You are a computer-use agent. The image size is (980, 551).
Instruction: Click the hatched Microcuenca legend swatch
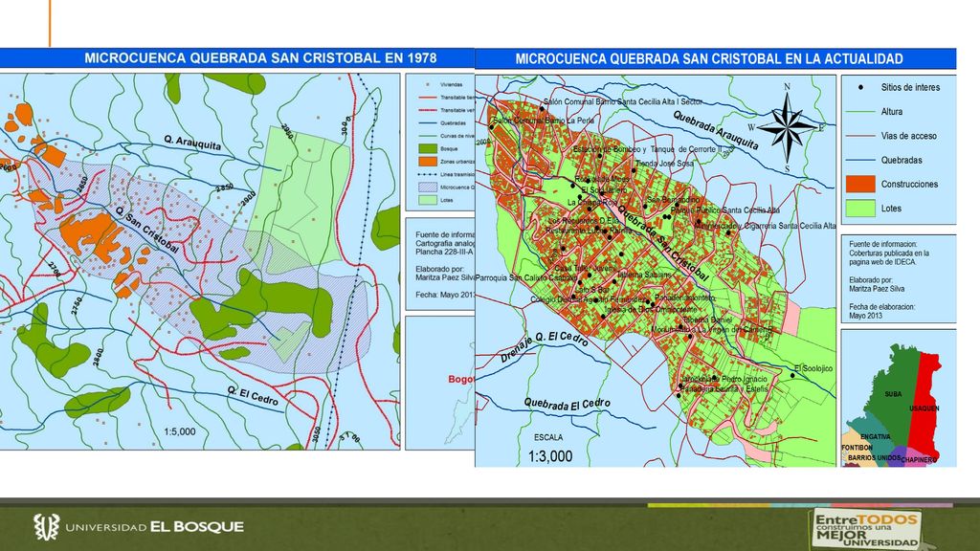[x=427, y=187]
